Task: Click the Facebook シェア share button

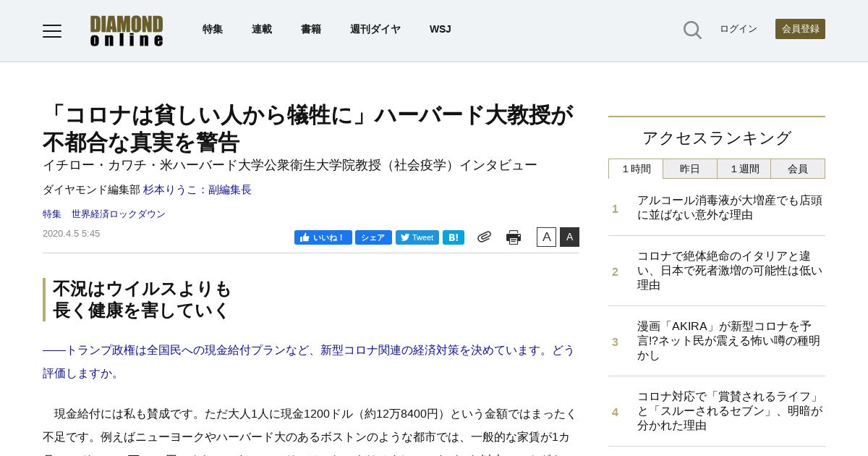Action: [373, 237]
